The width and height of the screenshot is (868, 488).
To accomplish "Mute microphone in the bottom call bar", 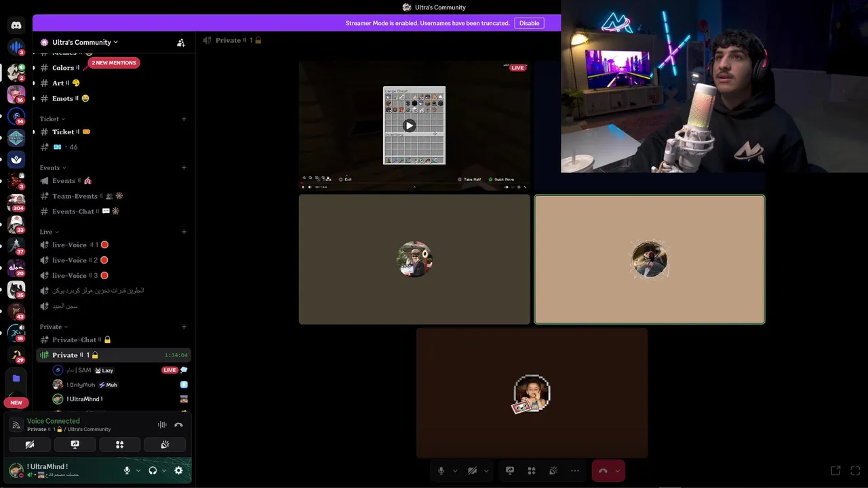I will 441,470.
